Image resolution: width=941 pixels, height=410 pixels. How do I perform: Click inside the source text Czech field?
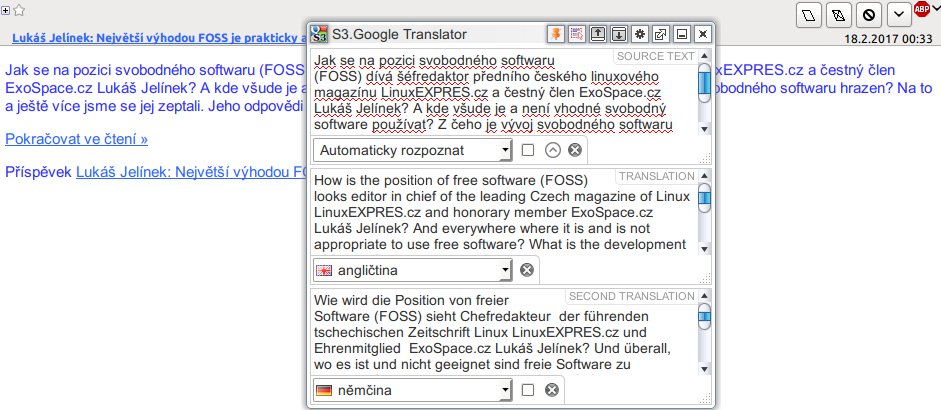pyautogui.click(x=505, y=92)
